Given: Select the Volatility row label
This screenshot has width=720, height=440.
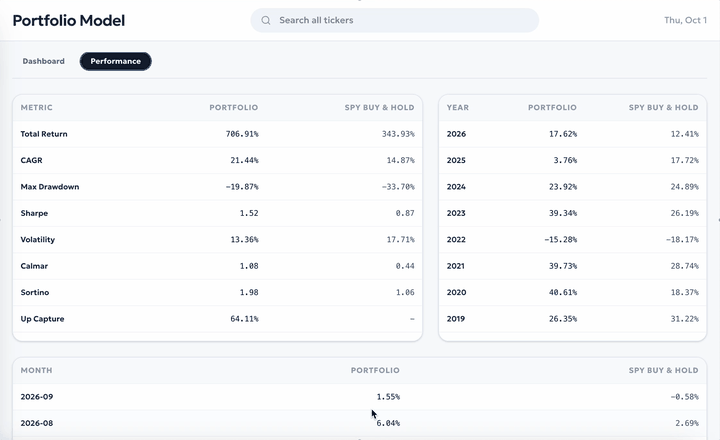Looking at the screenshot, I should (x=38, y=240).
